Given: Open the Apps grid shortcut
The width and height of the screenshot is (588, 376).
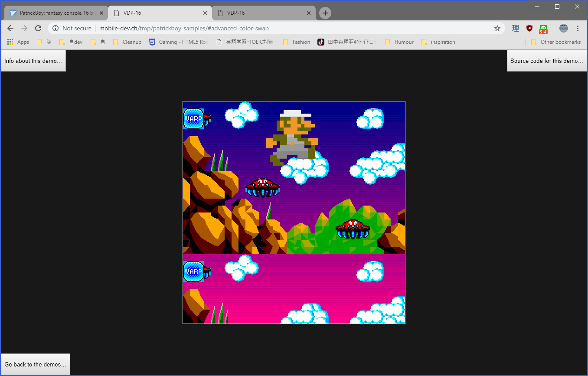Looking at the screenshot, I should (18, 42).
